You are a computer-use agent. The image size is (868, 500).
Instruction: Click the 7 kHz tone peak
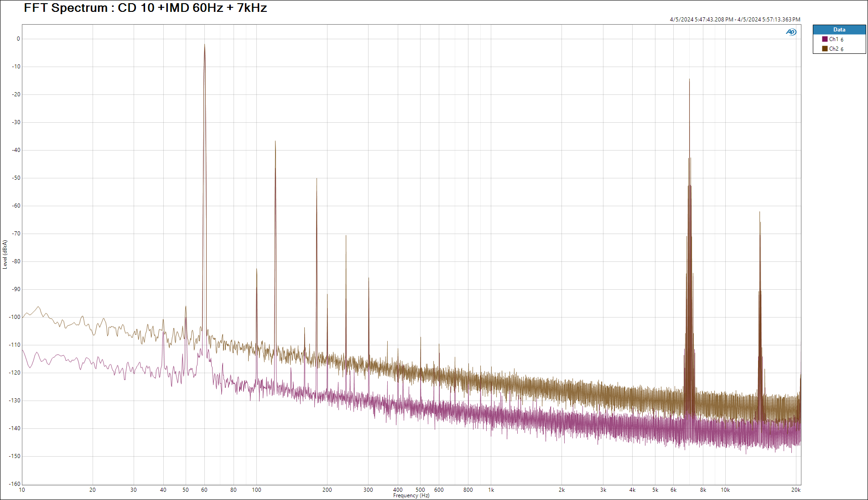click(x=689, y=80)
